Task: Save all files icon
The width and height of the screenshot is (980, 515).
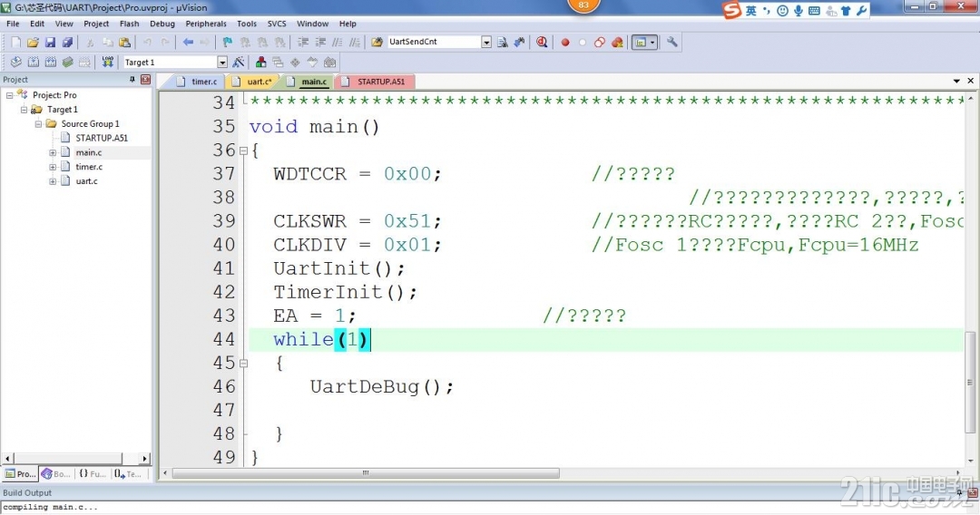Action: tap(67, 43)
